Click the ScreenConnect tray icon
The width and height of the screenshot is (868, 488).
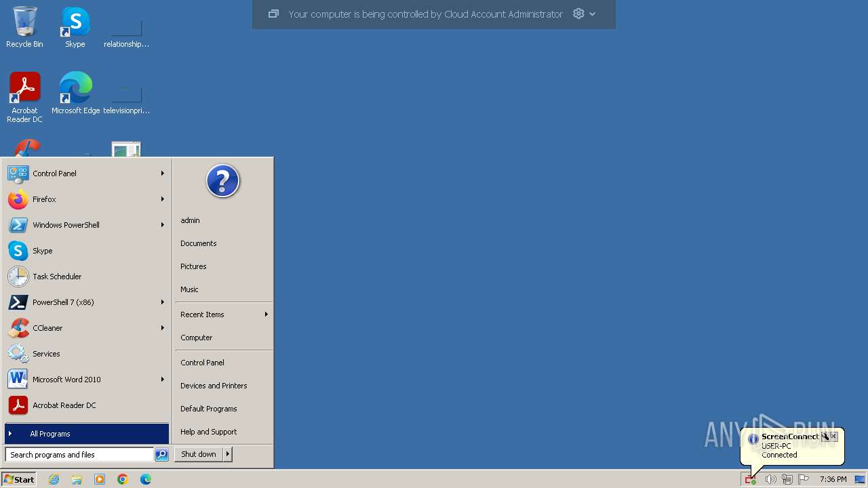pos(751,479)
